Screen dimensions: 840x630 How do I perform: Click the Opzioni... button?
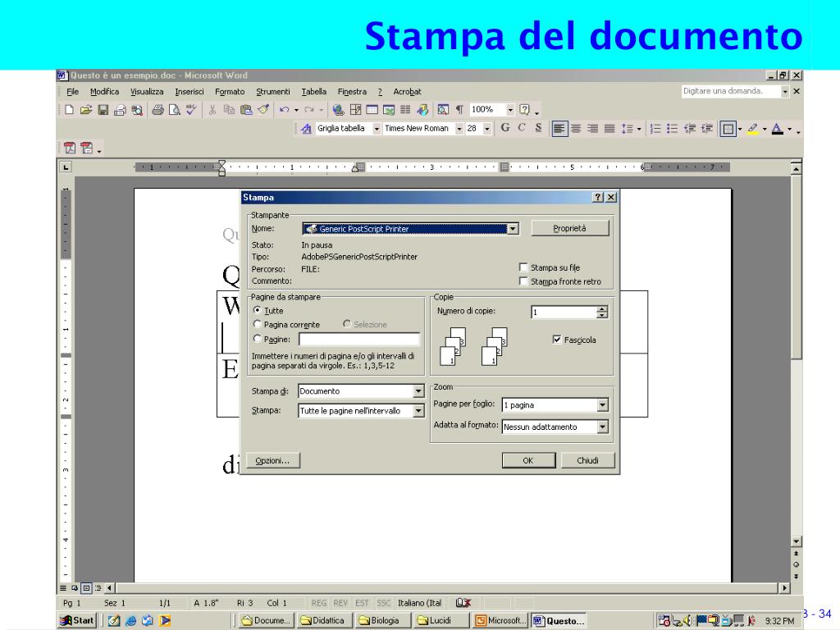pos(272,460)
